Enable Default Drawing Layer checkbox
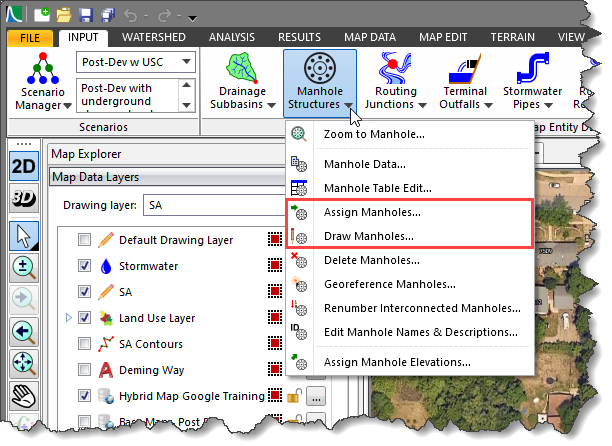This screenshot has width=612, height=446. (x=84, y=239)
